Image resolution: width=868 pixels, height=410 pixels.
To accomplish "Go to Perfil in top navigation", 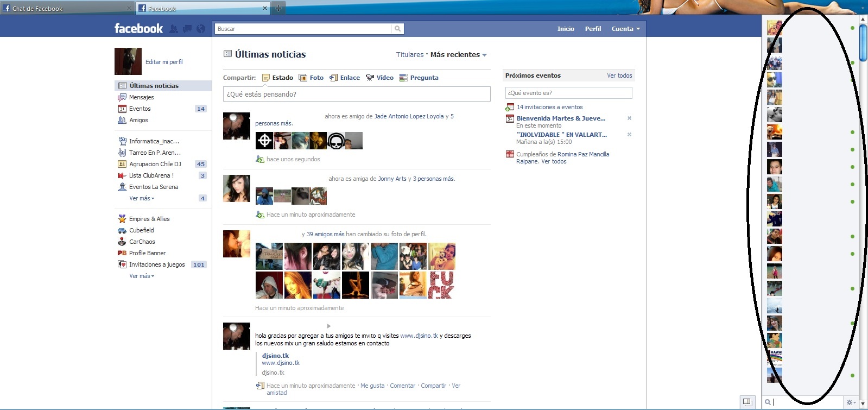I will coord(593,29).
